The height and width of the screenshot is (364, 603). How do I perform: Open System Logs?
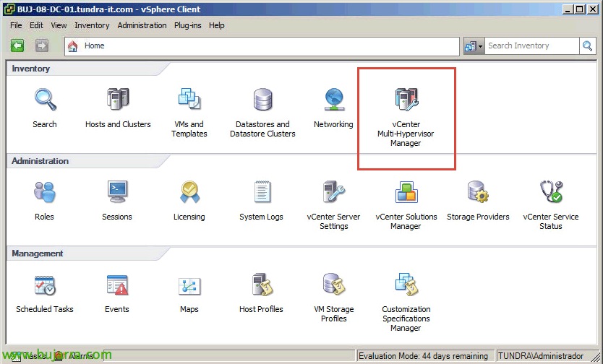click(262, 191)
